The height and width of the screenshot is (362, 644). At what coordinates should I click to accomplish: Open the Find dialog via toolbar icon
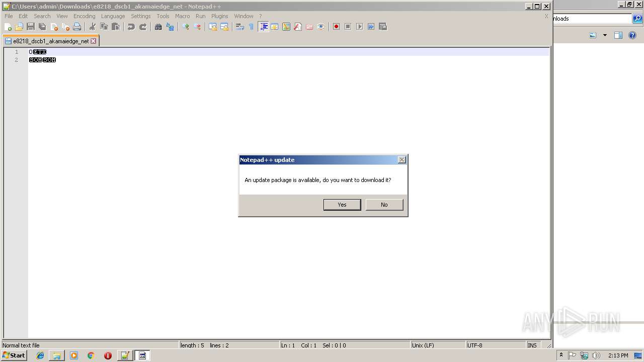pos(158,26)
